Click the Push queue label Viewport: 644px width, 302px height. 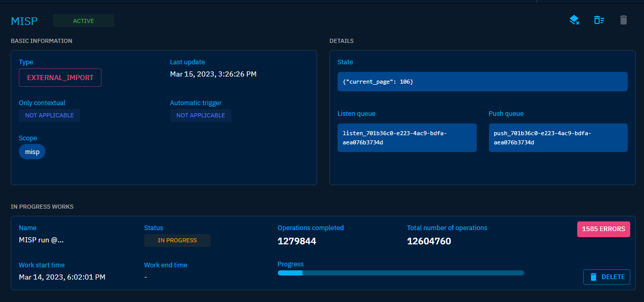506,114
